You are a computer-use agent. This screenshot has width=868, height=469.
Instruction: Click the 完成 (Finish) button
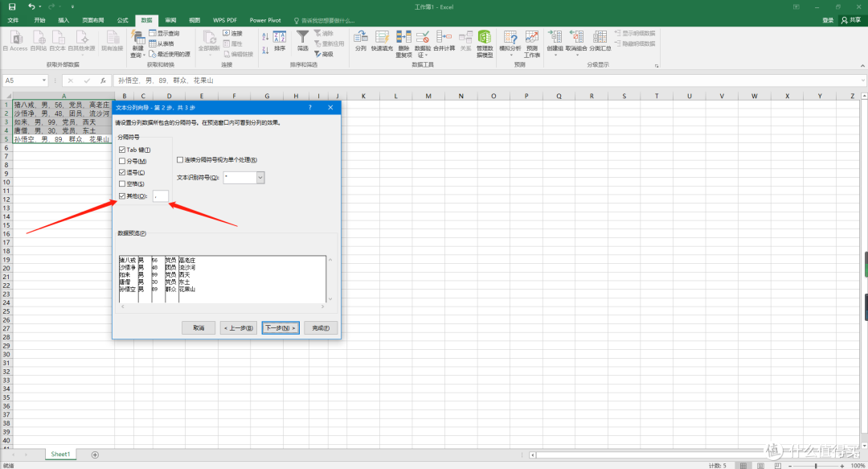coord(321,328)
